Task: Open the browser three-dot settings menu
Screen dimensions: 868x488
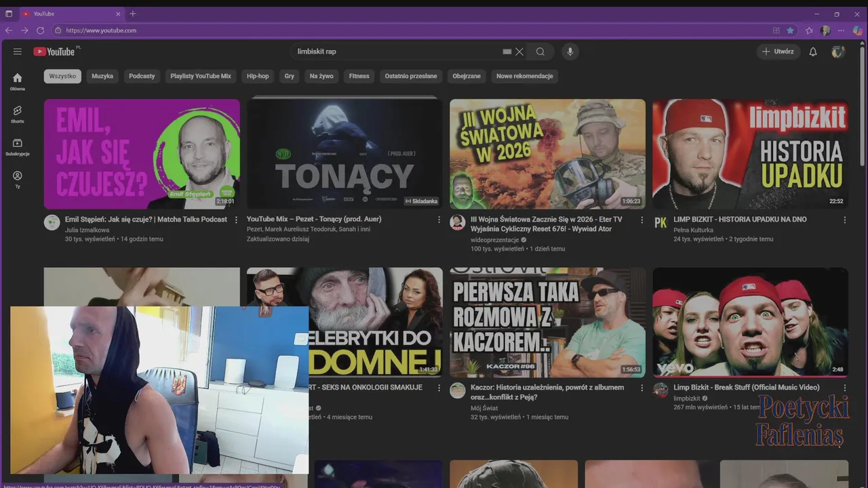Action: pyautogui.click(x=842, y=30)
